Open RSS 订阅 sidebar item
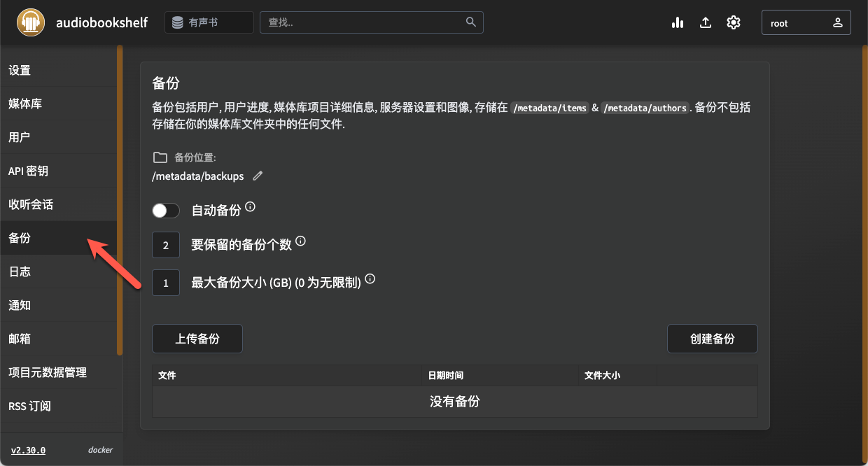This screenshot has height=466, width=868. coord(59,406)
